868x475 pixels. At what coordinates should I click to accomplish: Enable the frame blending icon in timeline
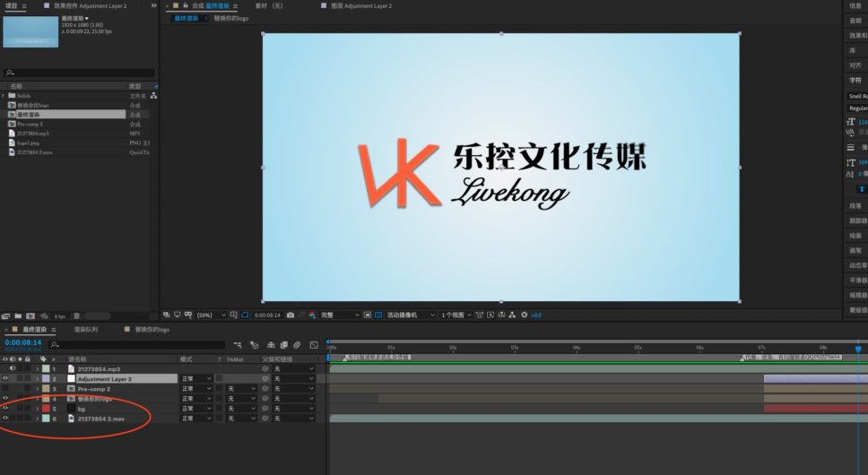coord(284,345)
